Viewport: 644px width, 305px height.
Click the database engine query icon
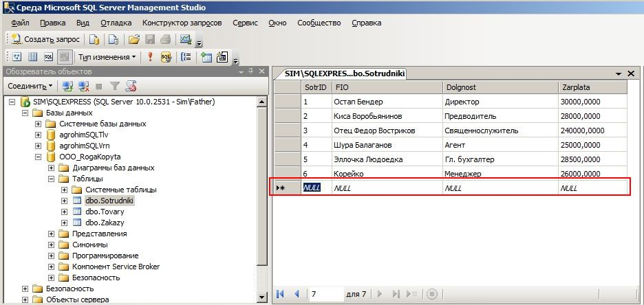(94, 39)
